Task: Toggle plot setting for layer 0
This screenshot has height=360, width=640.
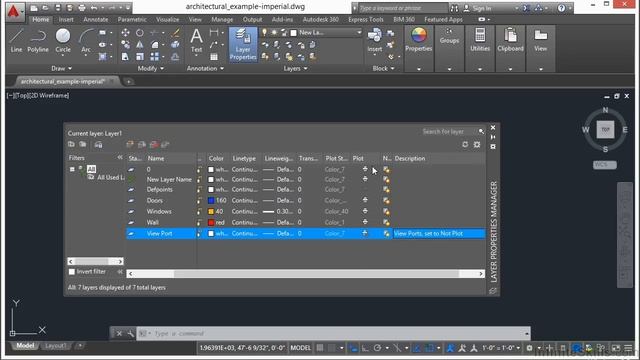Action: (365, 169)
